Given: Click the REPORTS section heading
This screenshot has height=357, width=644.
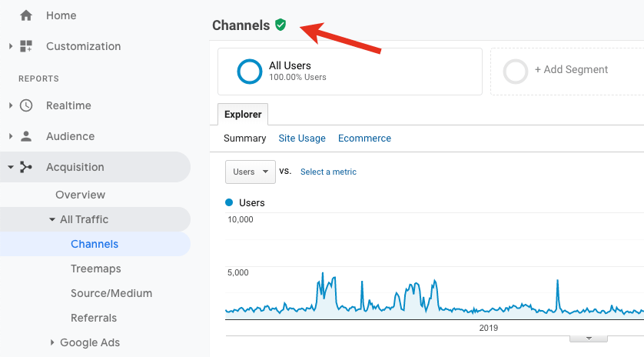Looking at the screenshot, I should point(38,78).
